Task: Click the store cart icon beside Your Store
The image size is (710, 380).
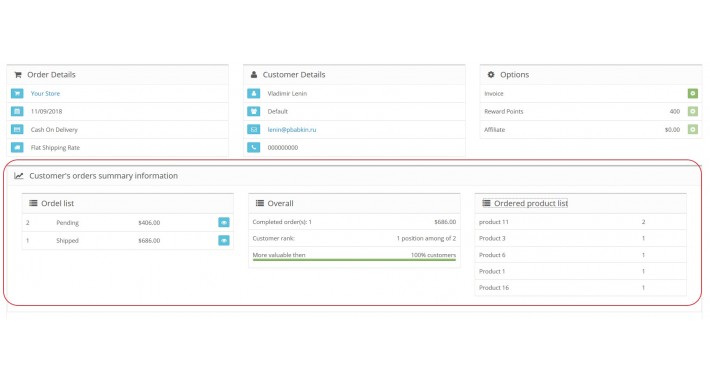Action: (x=17, y=93)
